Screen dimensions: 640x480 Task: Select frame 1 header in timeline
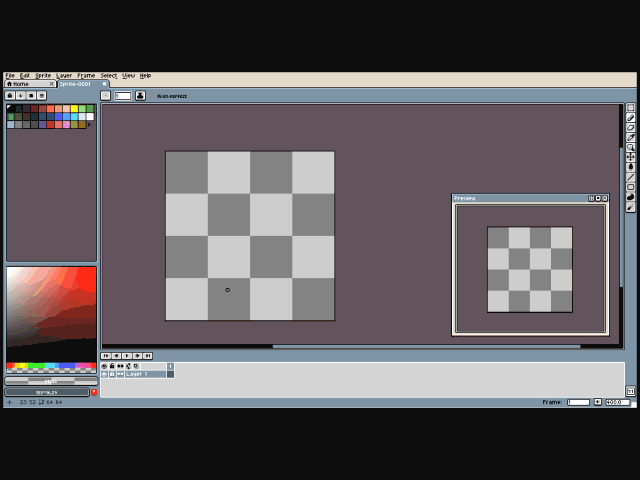171,366
